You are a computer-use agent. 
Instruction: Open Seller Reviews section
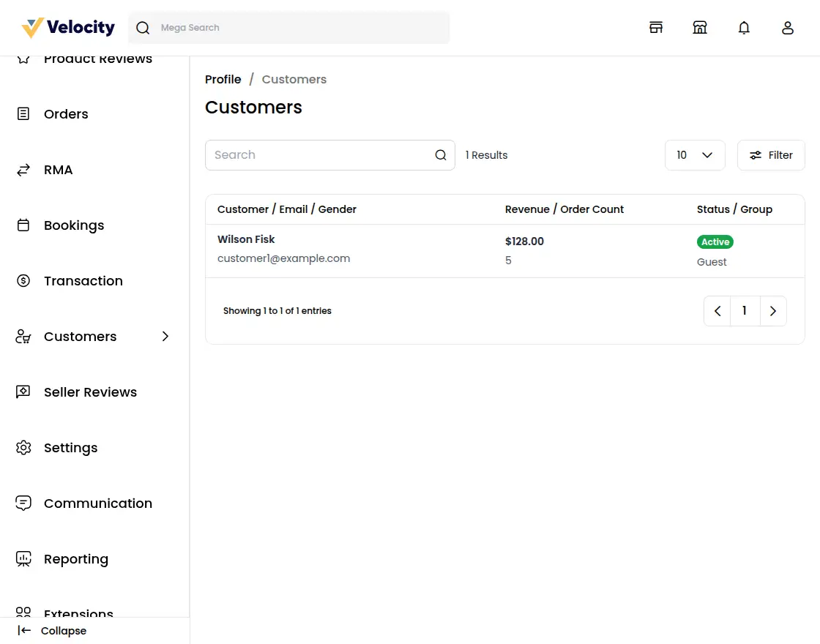pyautogui.click(x=90, y=392)
